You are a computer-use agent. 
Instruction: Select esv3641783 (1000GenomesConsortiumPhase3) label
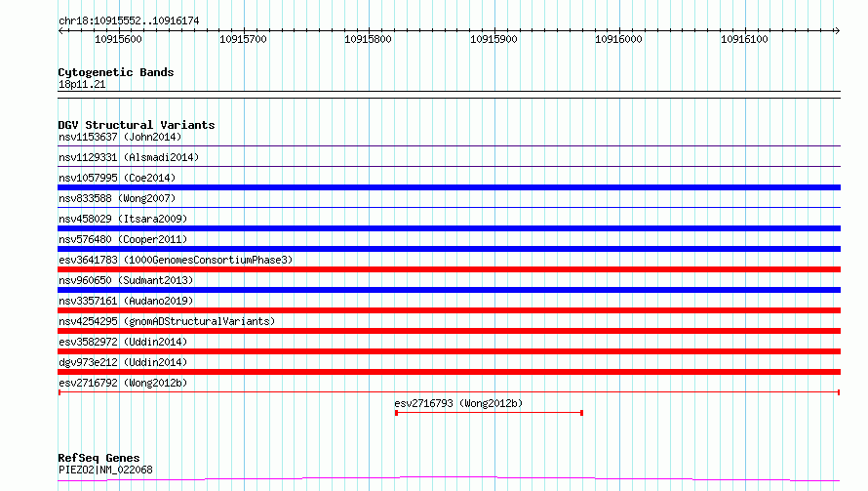(x=176, y=260)
